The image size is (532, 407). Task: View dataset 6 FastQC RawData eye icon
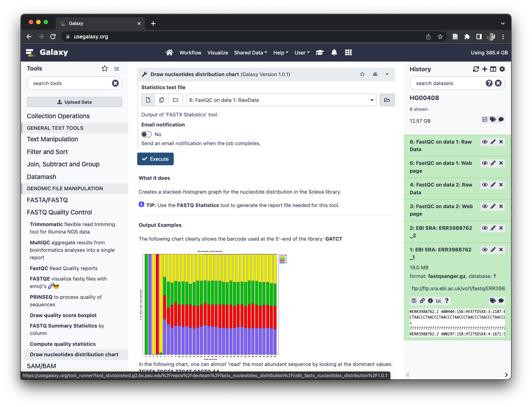(485, 142)
